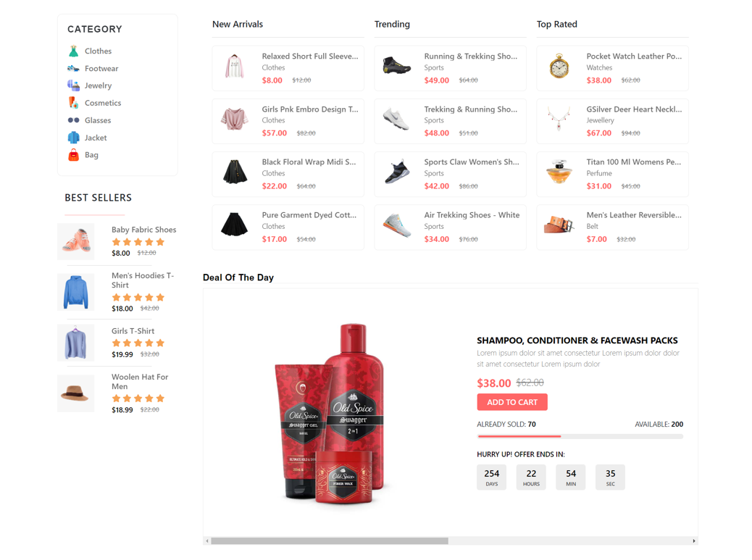Open the Trending section heading
Viewport: 752px width, 560px height.
click(392, 24)
